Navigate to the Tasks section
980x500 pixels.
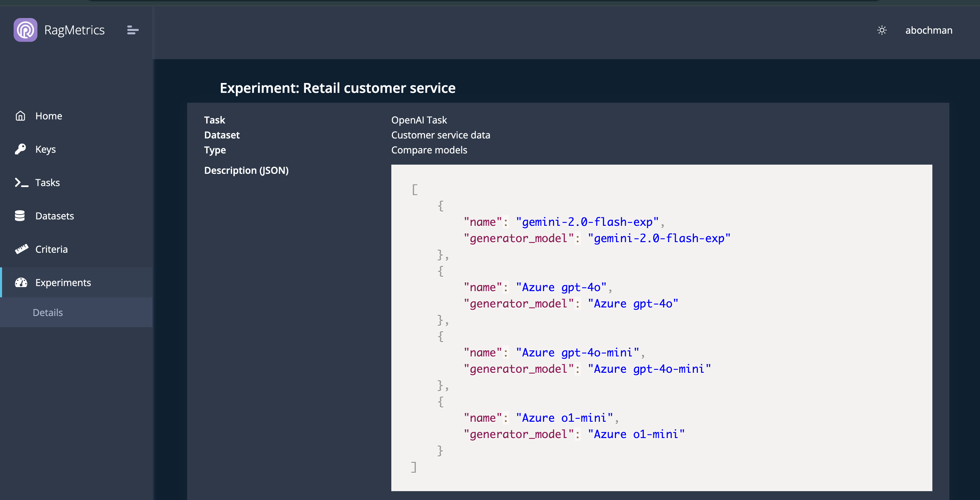[x=48, y=183]
